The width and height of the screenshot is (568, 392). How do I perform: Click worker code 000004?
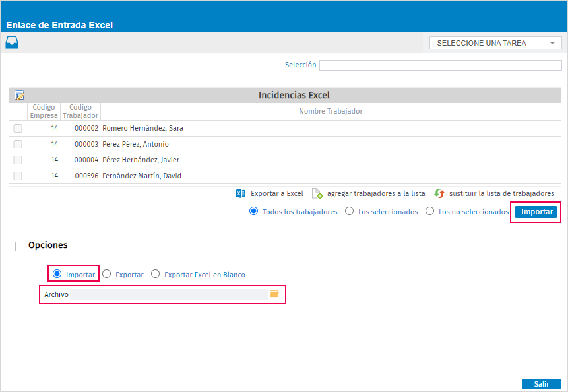86,160
